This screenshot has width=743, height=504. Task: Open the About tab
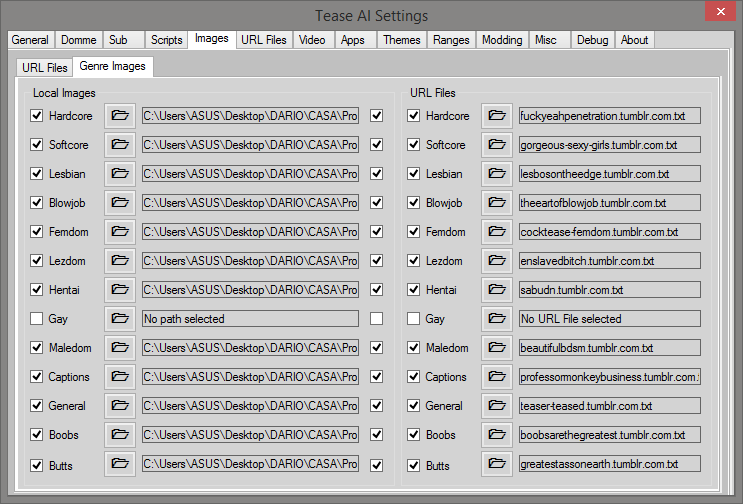(634, 40)
